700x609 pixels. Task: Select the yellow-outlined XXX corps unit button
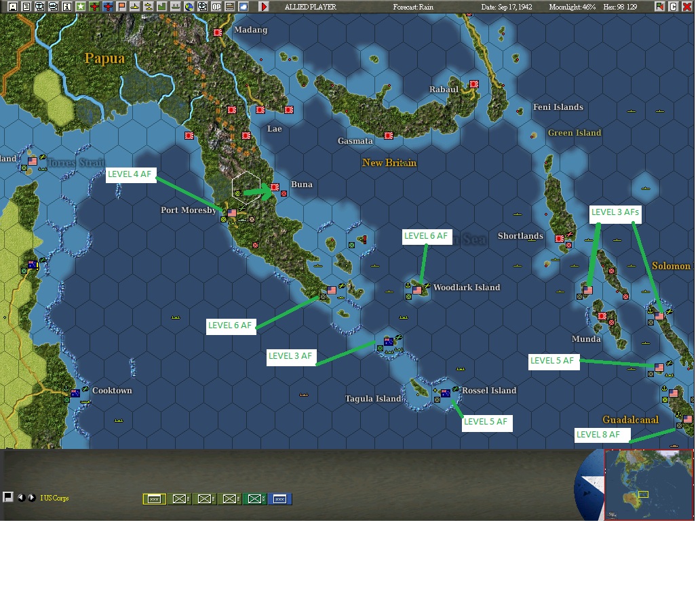tap(155, 498)
